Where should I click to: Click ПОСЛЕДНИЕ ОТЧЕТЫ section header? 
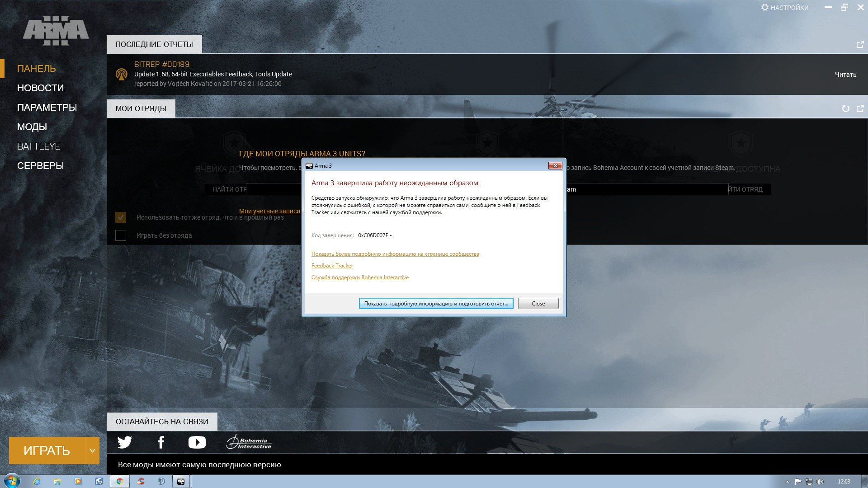click(x=154, y=44)
